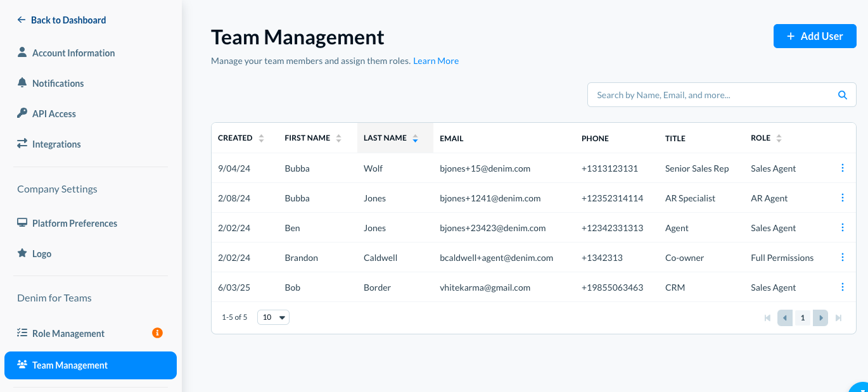Click the search magnifier icon
Screen dimensions: 868x392
pyautogui.click(x=842, y=95)
